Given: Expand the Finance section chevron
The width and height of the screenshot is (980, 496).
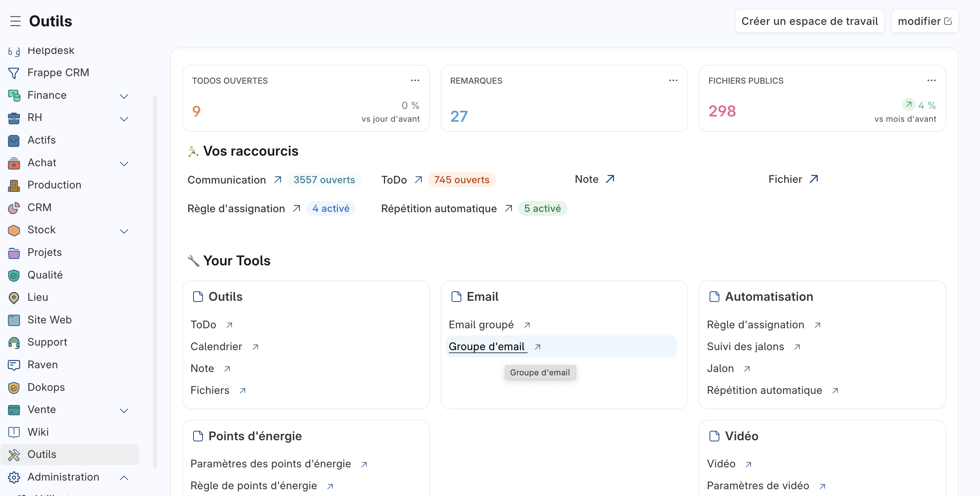Looking at the screenshot, I should [124, 96].
